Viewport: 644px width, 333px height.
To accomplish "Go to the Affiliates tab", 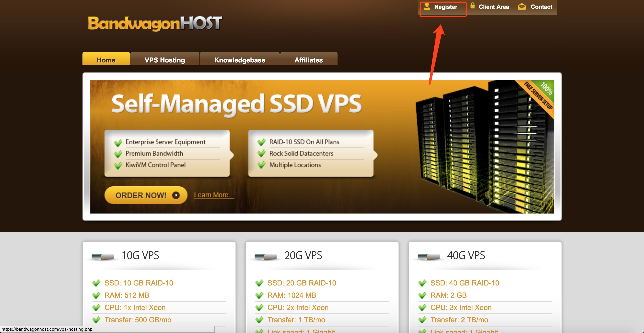I will 309,60.
